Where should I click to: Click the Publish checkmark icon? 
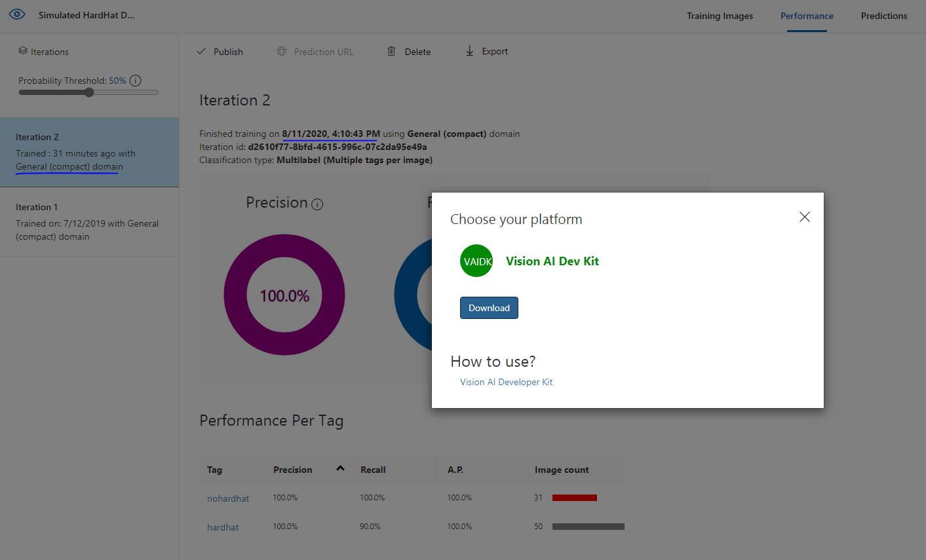tap(201, 51)
